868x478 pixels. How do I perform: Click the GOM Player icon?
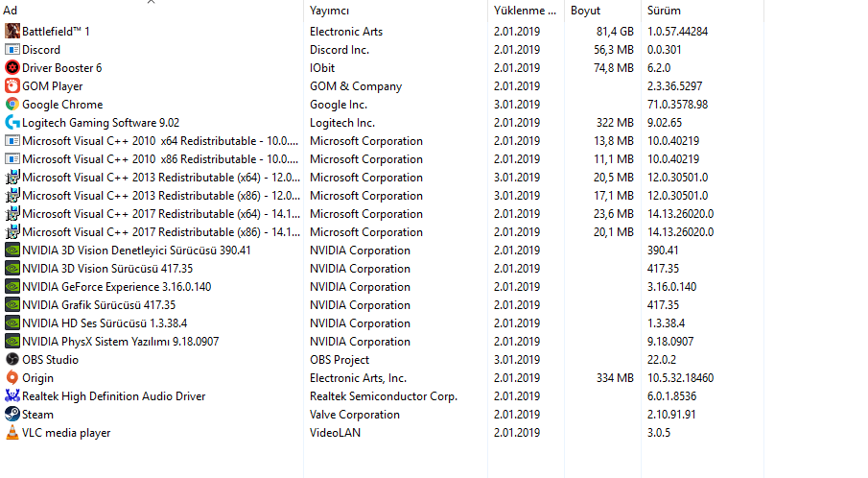[x=12, y=85]
